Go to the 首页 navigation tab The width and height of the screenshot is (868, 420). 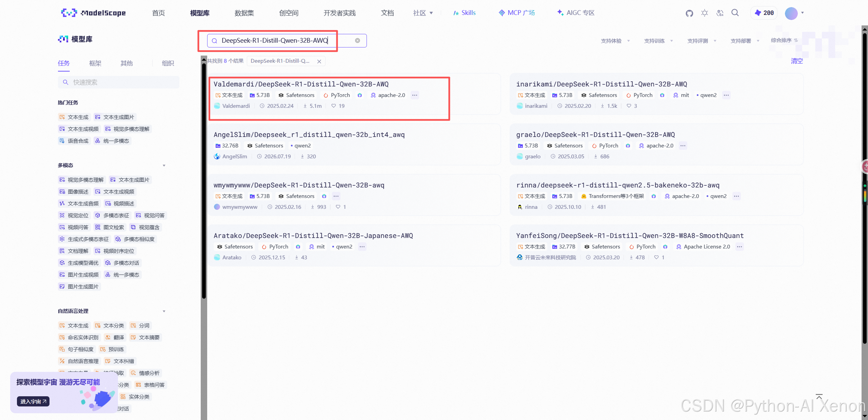[x=159, y=13]
